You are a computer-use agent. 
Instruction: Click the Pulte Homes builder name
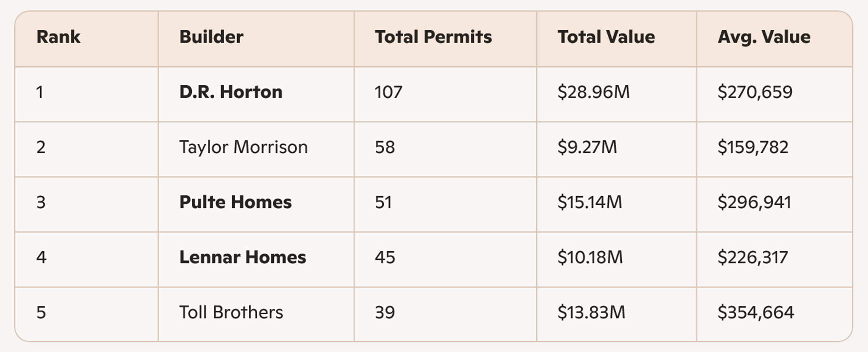(x=235, y=202)
